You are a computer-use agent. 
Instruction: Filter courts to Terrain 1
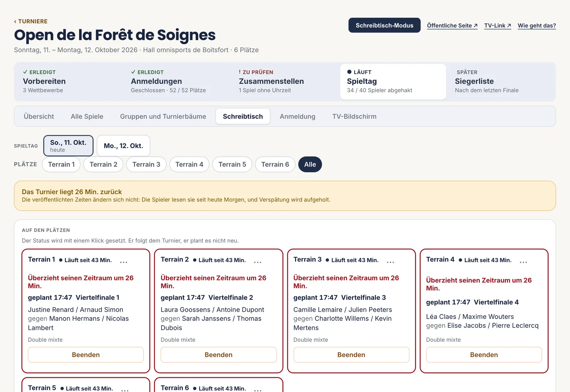tap(61, 164)
